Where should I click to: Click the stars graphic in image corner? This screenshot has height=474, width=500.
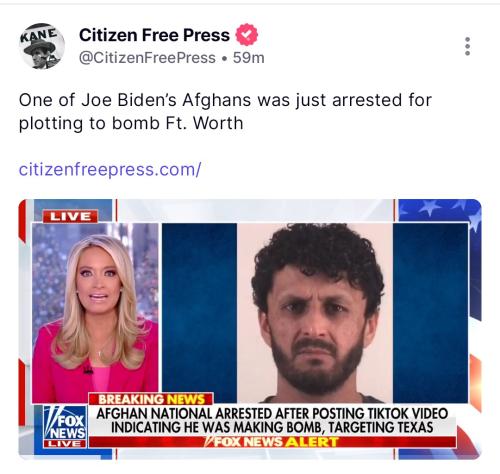(x=440, y=211)
